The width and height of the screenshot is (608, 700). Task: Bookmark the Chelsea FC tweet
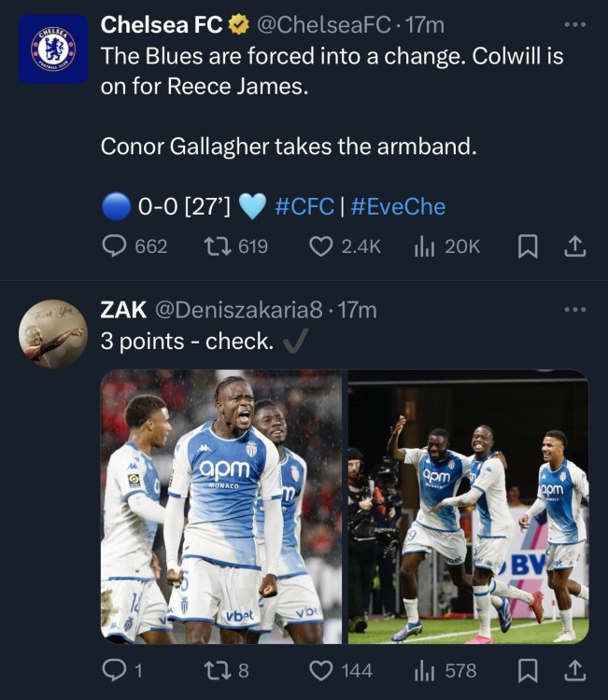528,247
